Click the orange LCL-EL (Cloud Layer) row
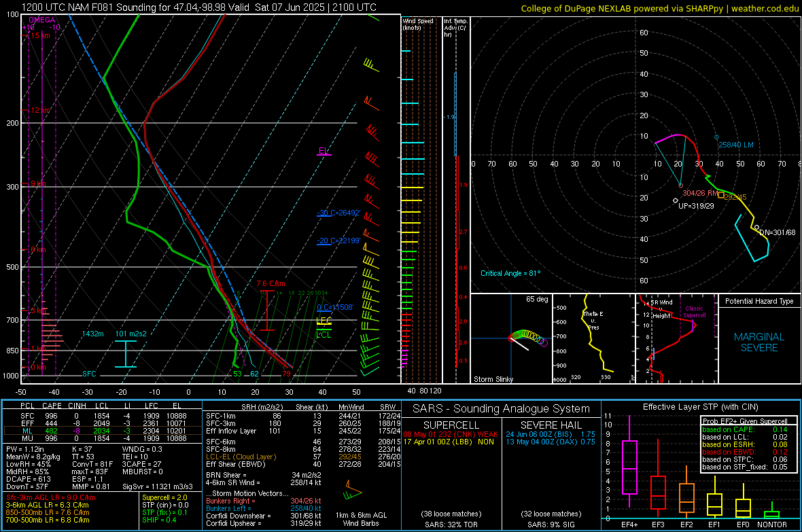802x532 pixels. [x=304, y=457]
